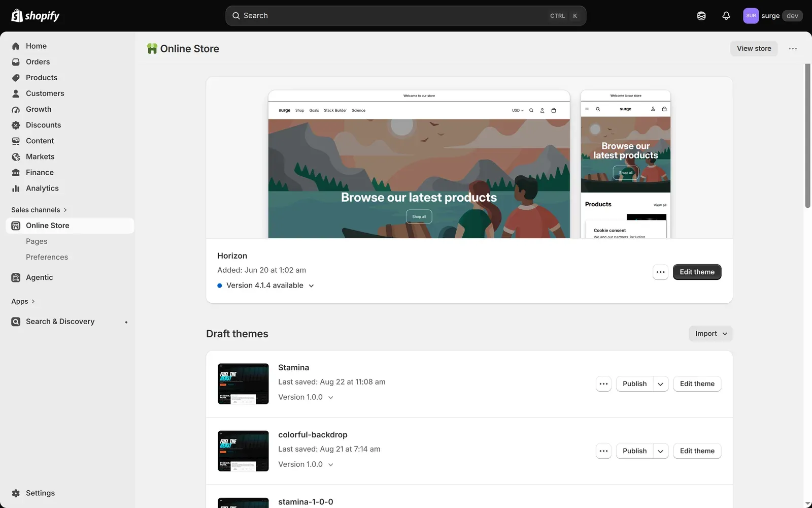Expand Horizon version 4.1.4 available dropdown

point(266,285)
